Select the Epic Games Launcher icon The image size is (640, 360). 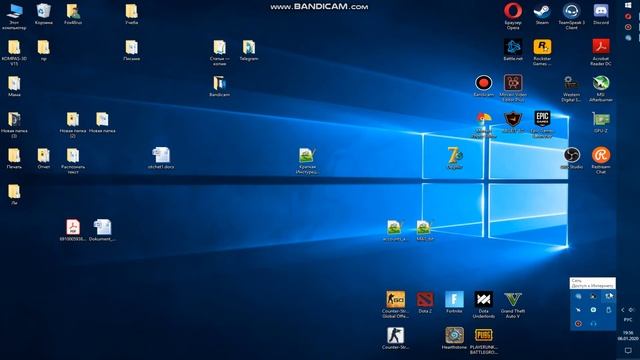pos(542,124)
